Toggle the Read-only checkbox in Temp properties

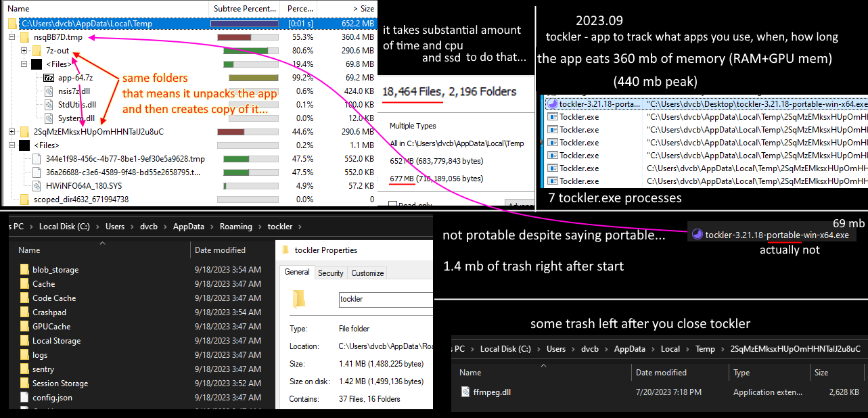393,204
